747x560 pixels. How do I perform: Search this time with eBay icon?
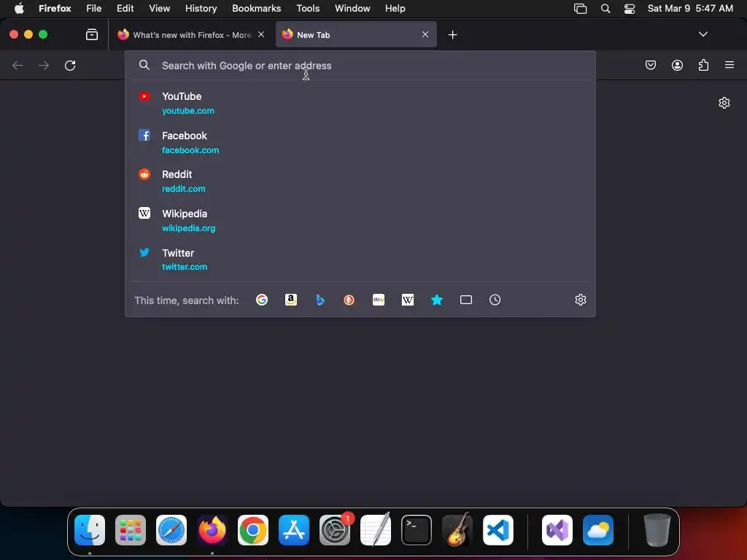[379, 300]
